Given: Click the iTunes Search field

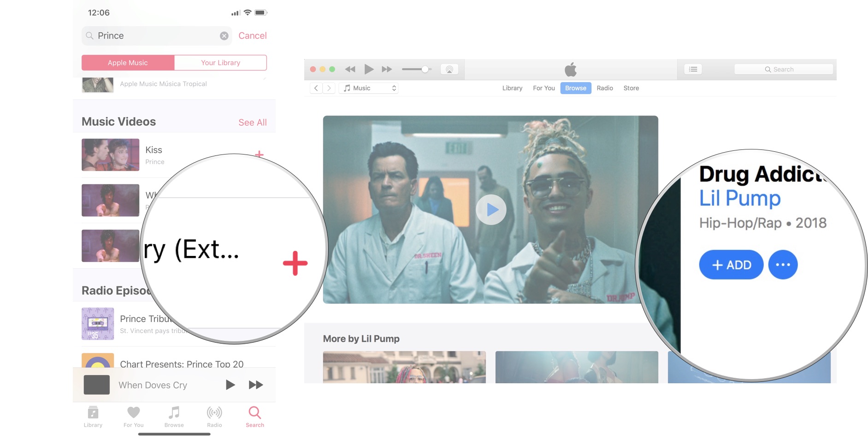Looking at the screenshot, I should 784,69.
